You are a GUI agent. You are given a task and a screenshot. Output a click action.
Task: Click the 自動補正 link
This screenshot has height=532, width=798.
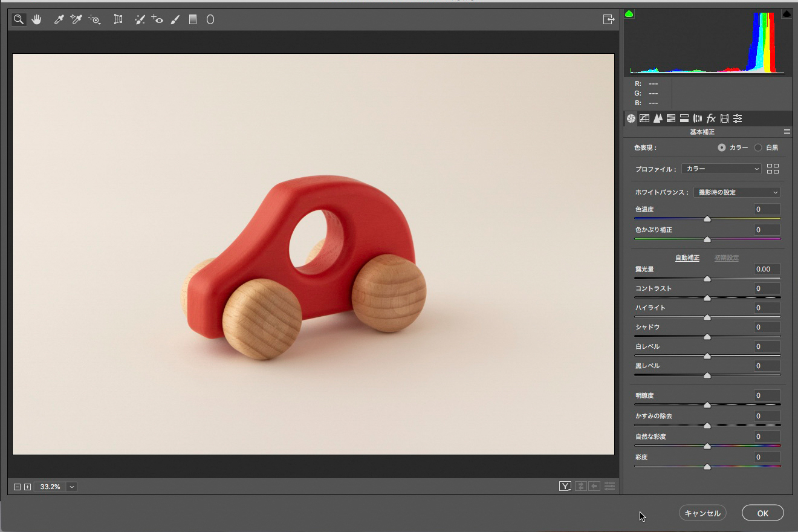(687, 258)
